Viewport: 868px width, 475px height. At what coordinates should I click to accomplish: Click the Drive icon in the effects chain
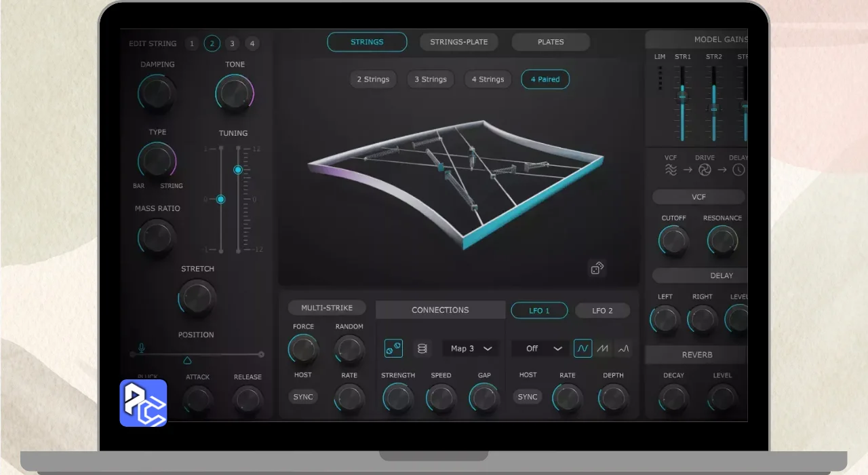click(x=705, y=170)
